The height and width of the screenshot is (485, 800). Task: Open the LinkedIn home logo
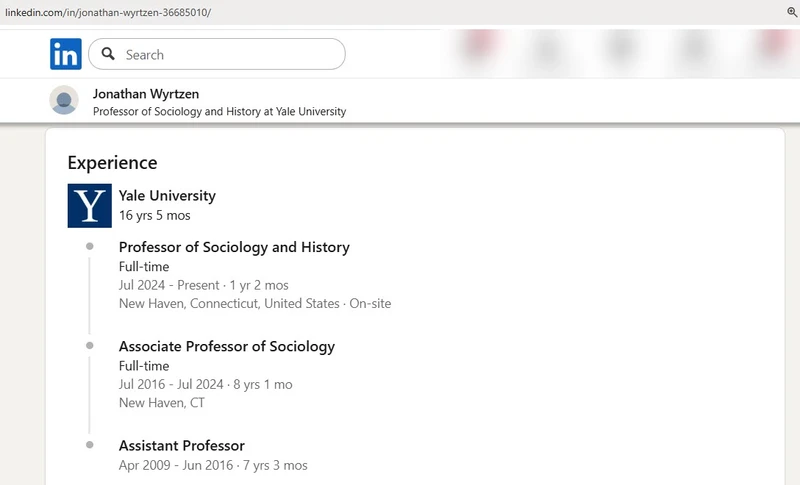coord(66,54)
